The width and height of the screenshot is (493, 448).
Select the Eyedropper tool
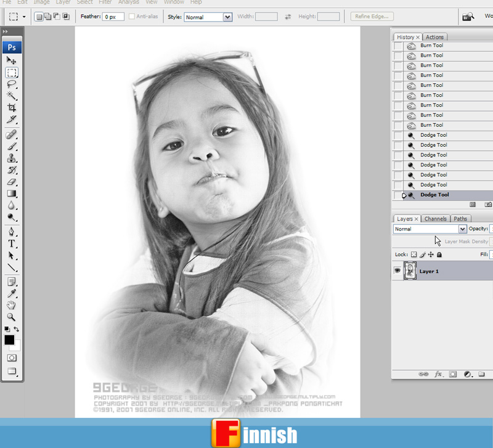11,293
